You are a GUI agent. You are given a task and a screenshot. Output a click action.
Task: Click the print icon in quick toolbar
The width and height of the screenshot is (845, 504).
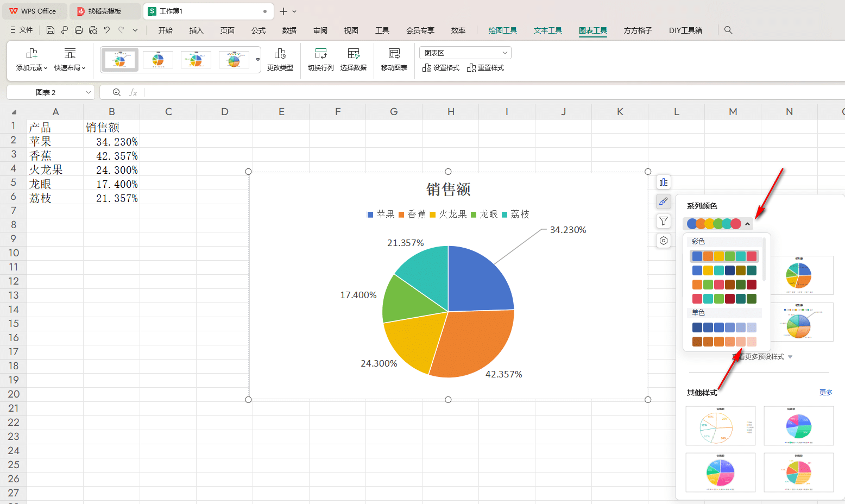[x=79, y=30]
